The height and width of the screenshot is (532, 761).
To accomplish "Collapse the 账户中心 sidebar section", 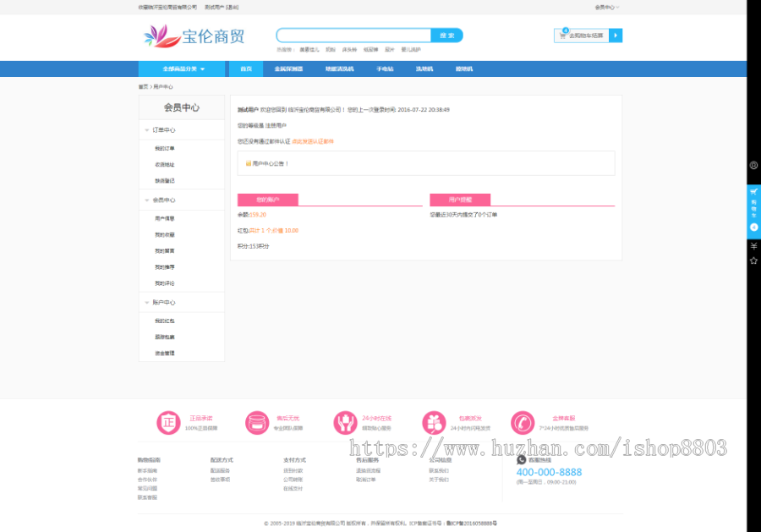I will click(146, 303).
